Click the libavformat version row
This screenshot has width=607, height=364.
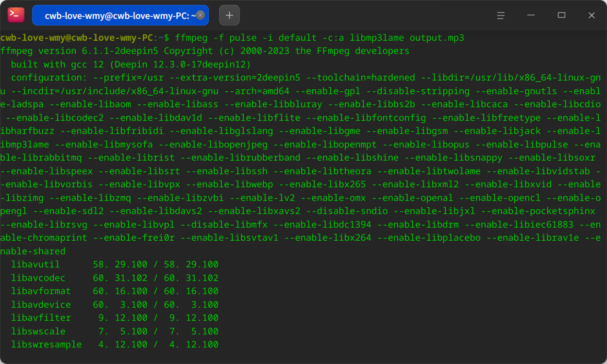pos(115,291)
